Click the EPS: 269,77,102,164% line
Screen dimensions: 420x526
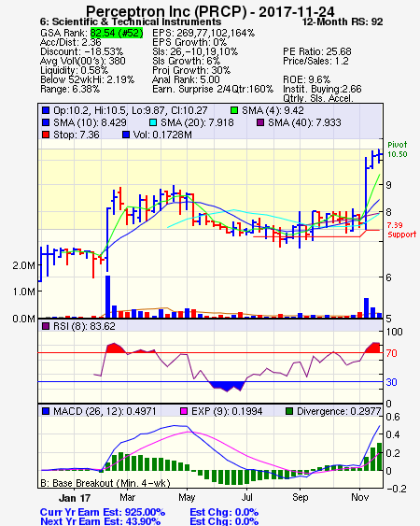[203, 33]
